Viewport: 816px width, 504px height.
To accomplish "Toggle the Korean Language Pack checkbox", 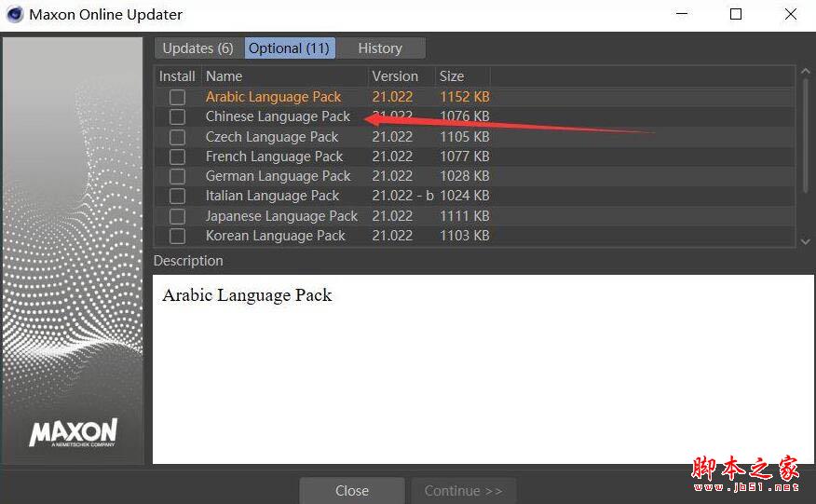I will (x=177, y=236).
